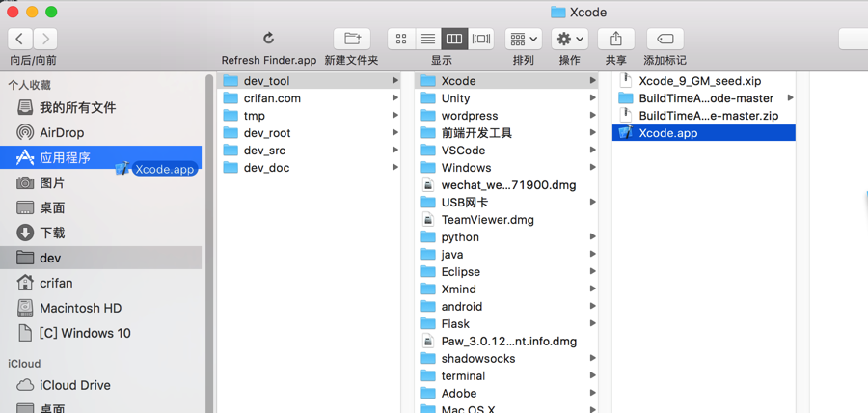Screen dimensions: 868x413
Task: Select the USB网卡 folder
Action: [x=506, y=202]
